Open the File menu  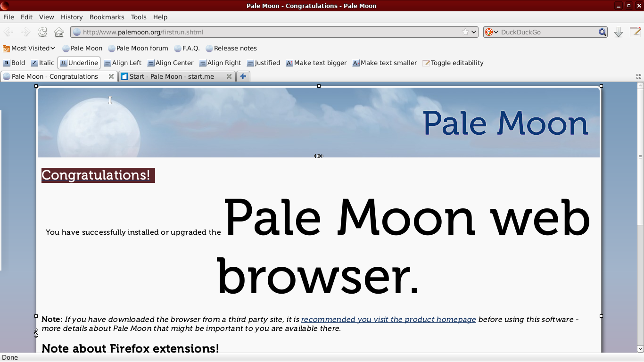[8, 17]
